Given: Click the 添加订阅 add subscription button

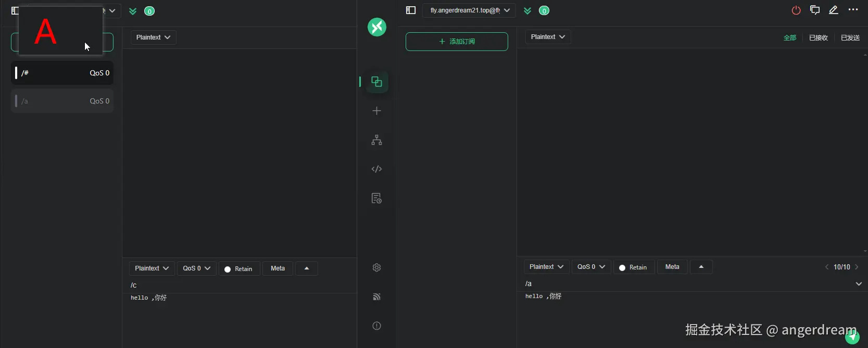Looking at the screenshot, I should [x=457, y=42].
